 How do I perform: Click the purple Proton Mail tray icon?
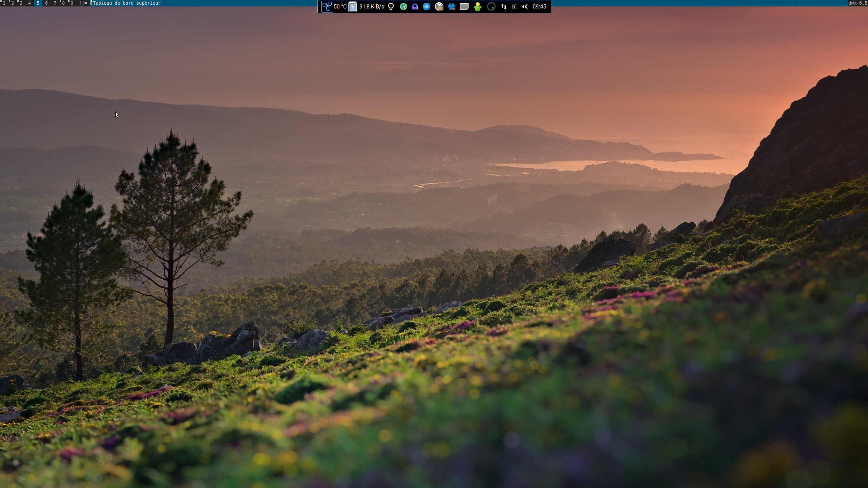[415, 6]
